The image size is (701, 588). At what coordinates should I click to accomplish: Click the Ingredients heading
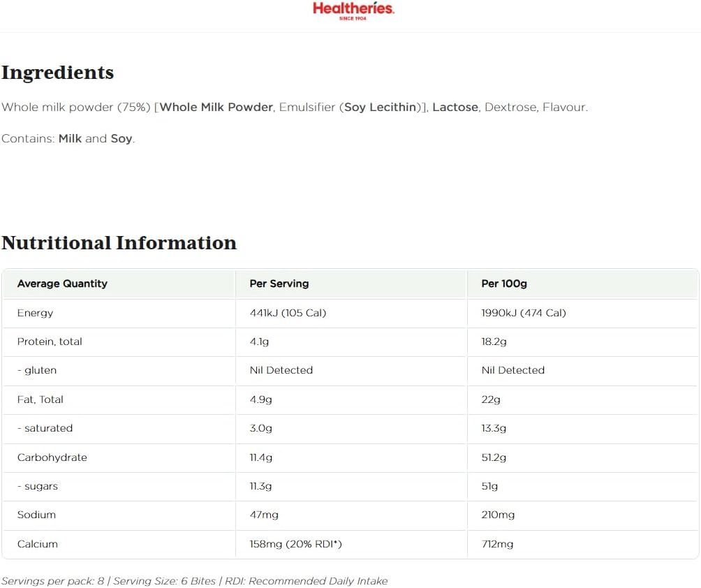pos(57,73)
